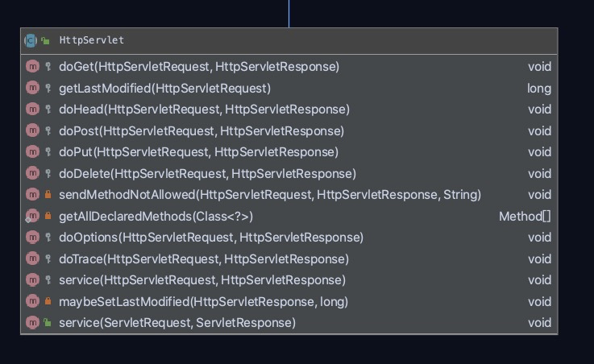
Task: Select getLastModified(HttpServletRequest) method
Action: click(x=164, y=89)
